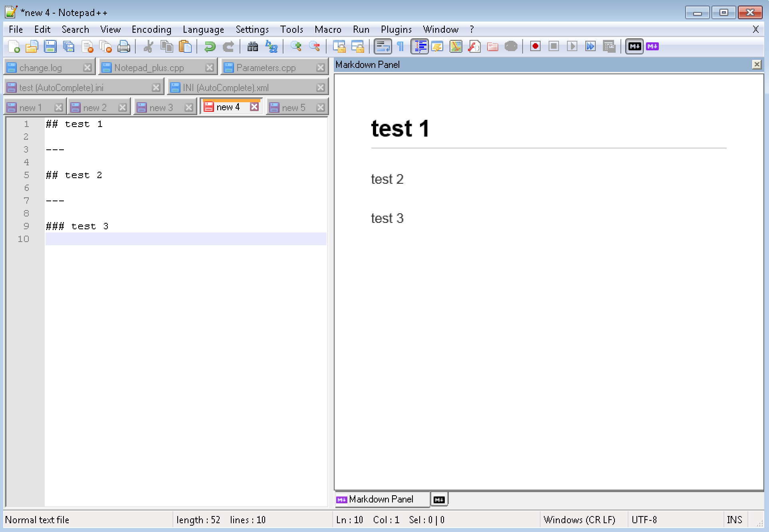
Task: Open Find dialog with binoculars icon
Action: (x=253, y=47)
